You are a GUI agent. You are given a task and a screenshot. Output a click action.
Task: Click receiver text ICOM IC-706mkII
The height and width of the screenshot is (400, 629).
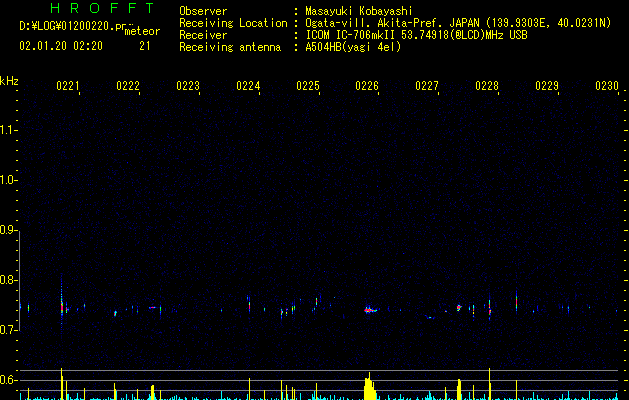(351, 35)
